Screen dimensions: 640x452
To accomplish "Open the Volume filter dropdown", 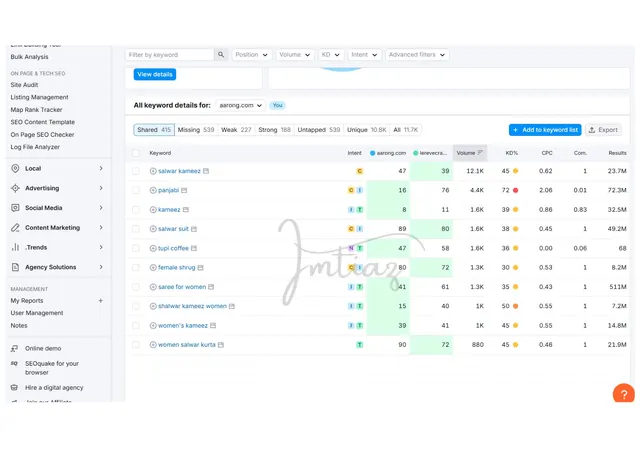I will click(295, 54).
